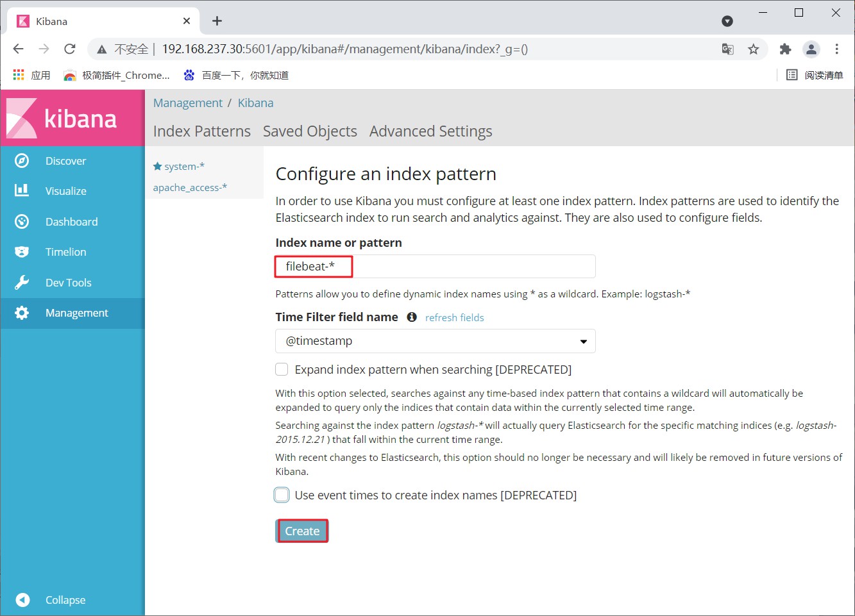Open the Timelion mask icon
The width and height of the screenshot is (855, 616).
(22, 252)
